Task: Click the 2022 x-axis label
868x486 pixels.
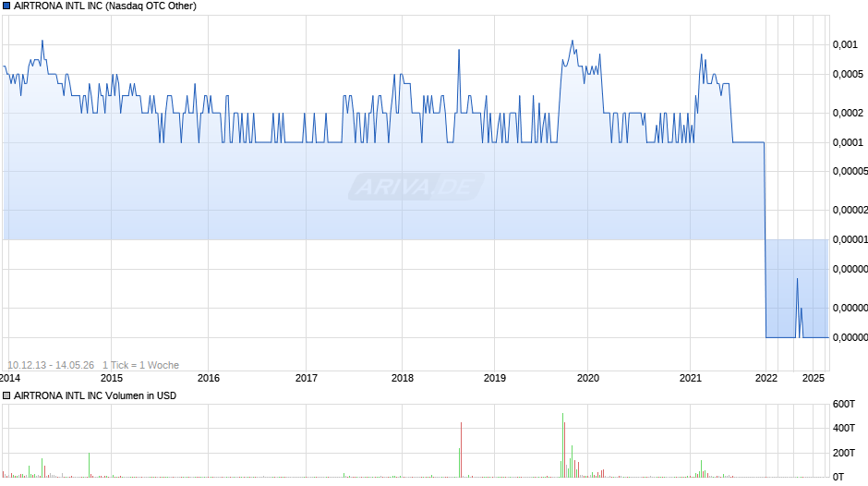Action: point(766,378)
